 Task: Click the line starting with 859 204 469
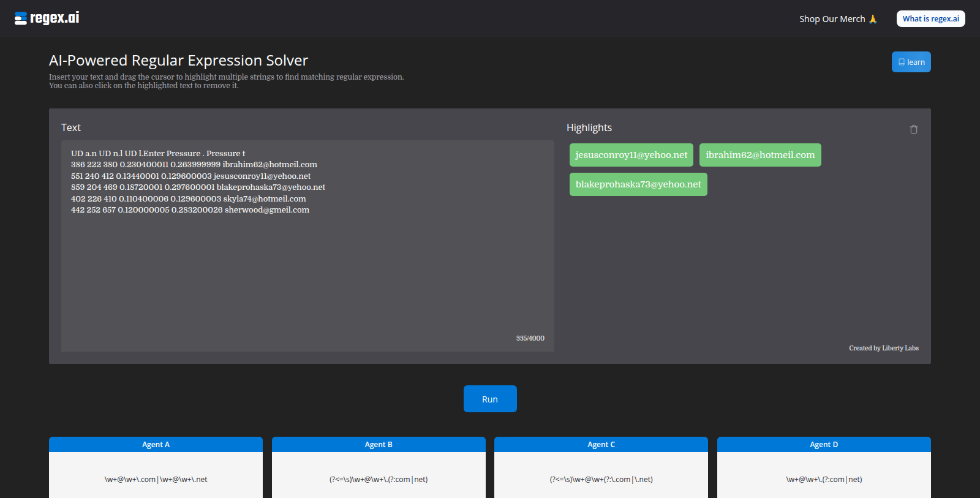click(198, 187)
